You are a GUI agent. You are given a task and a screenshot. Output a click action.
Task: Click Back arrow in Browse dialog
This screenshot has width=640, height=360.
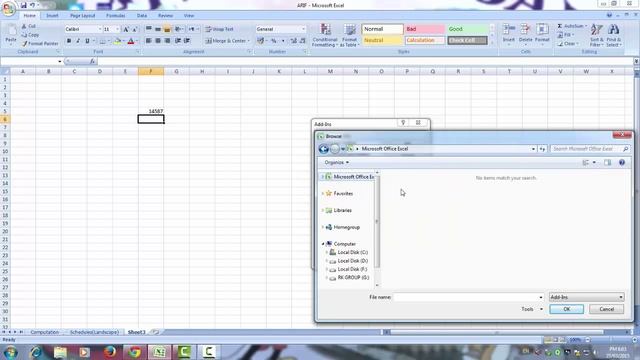click(324, 149)
